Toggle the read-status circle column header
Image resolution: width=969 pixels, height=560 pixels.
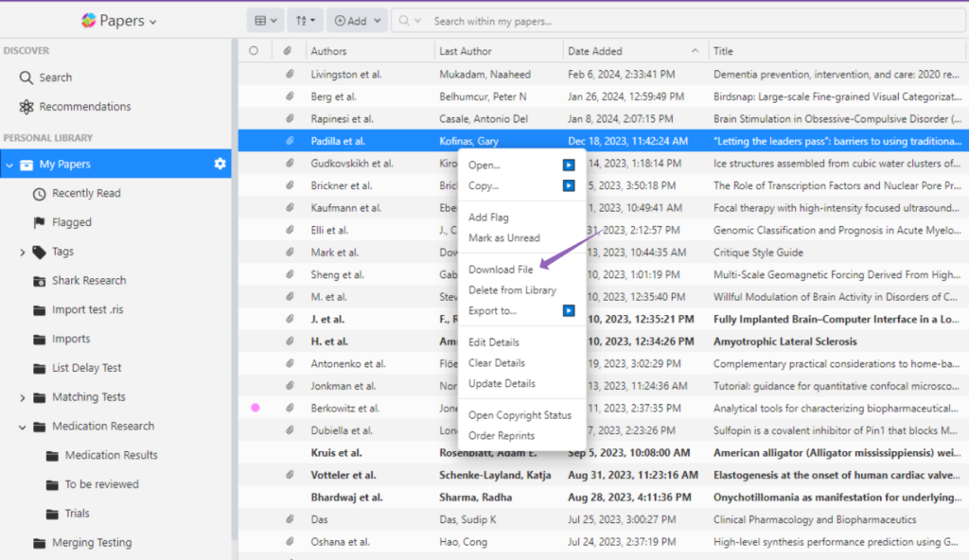[253, 51]
